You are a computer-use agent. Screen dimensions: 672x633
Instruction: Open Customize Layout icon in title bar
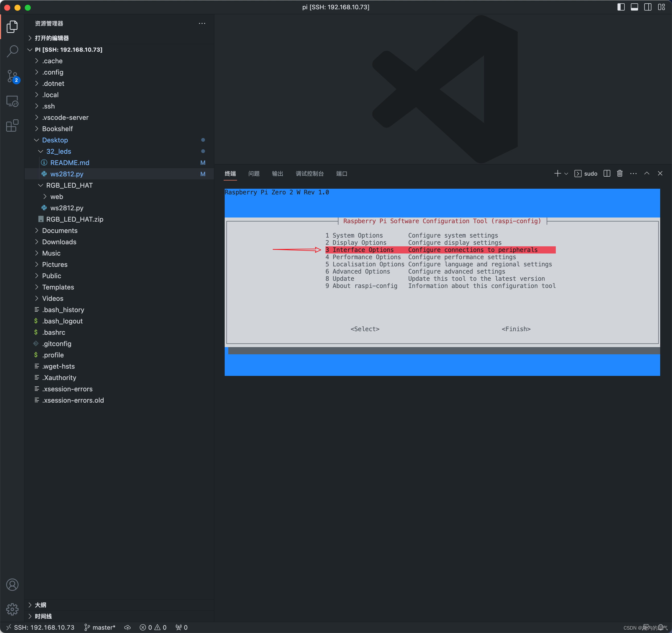tap(661, 7)
